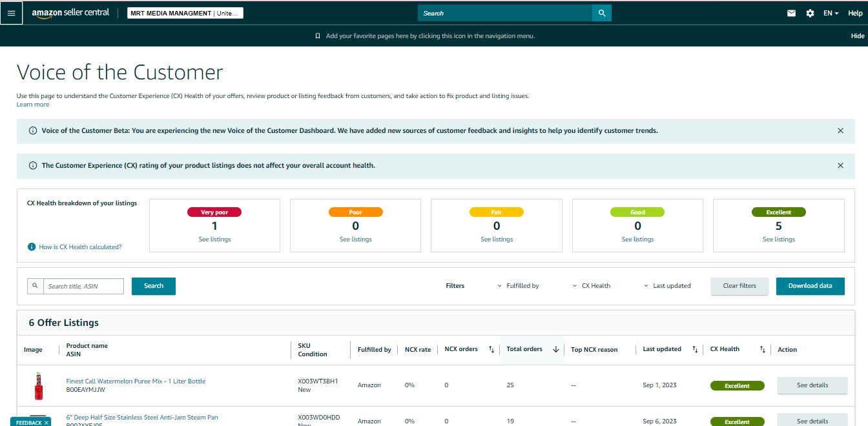Click ASIN B00EAYMJJW text
This screenshot has width=868, height=426.
point(86,390)
